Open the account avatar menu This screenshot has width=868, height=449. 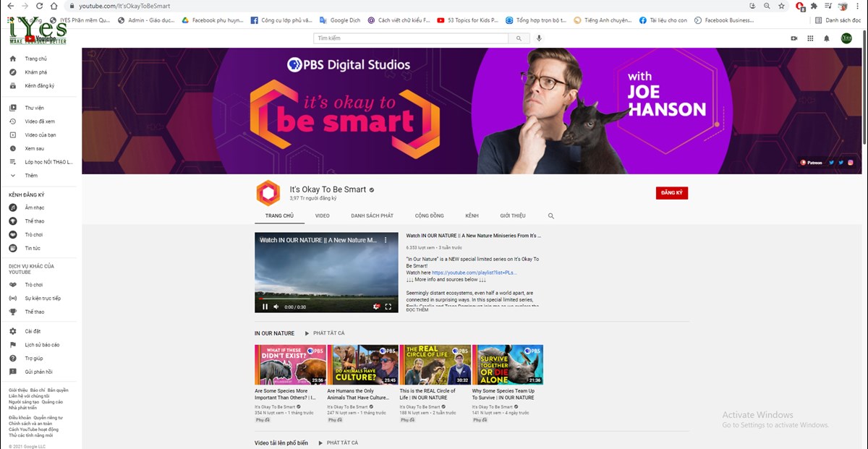tap(846, 38)
